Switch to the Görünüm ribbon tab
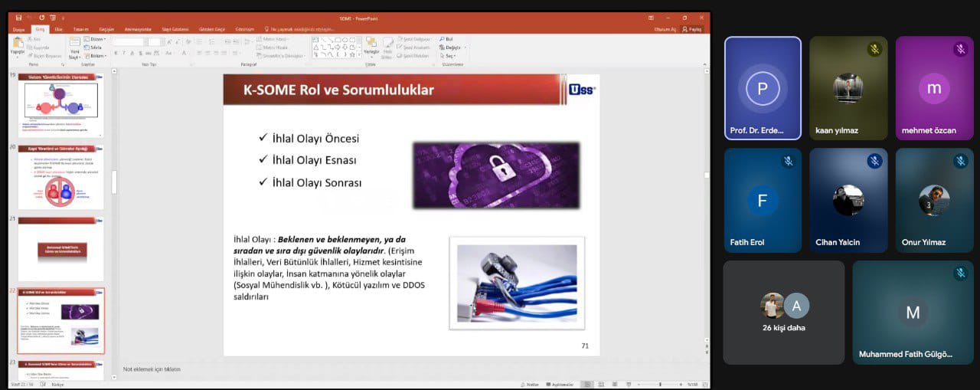The height and width of the screenshot is (390, 980). pos(245,29)
